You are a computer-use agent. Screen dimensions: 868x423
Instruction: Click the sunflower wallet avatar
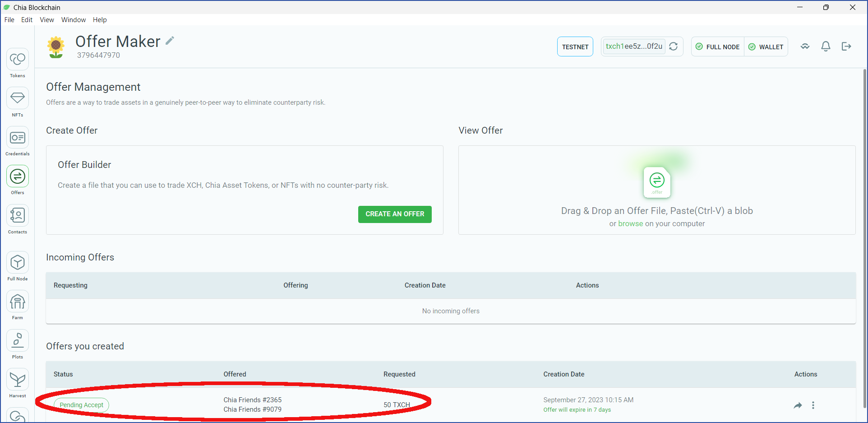(x=56, y=47)
